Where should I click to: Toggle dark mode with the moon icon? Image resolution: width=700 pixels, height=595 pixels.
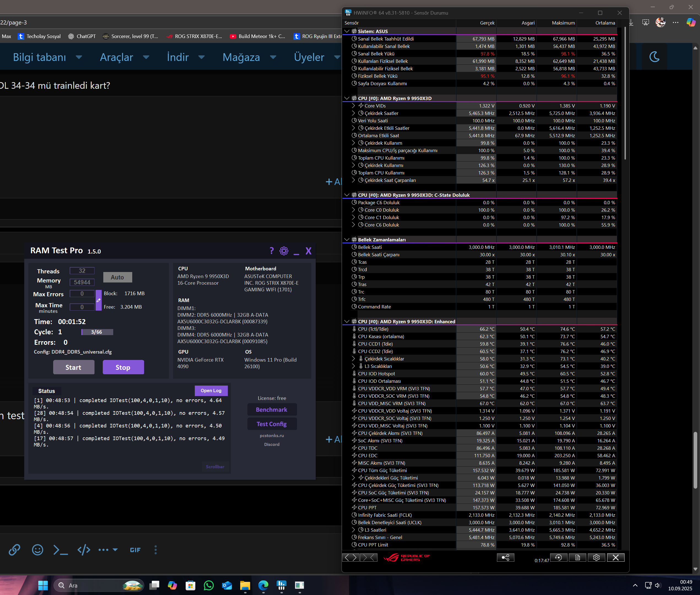pos(655,57)
